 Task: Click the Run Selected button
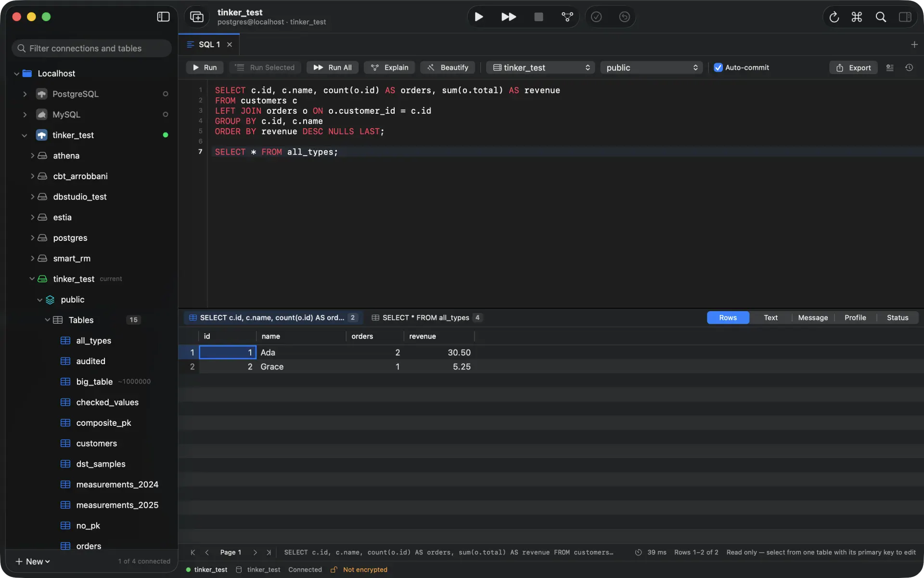(x=265, y=67)
